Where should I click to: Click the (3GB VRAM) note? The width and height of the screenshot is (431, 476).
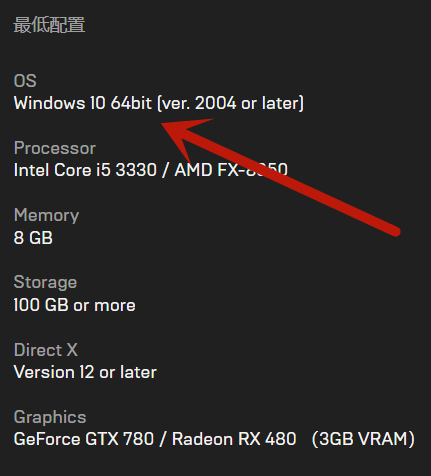[x=363, y=439]
